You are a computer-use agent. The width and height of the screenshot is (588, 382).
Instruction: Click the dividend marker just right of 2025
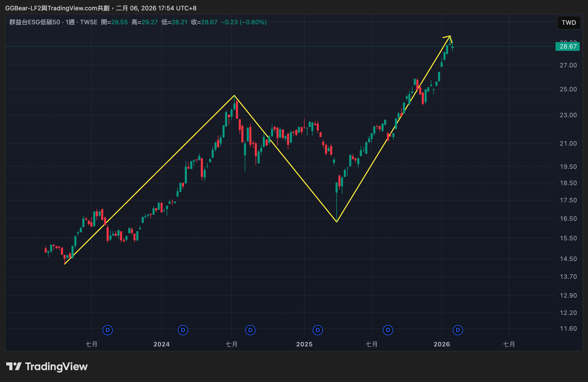click(x=318, y=330)
